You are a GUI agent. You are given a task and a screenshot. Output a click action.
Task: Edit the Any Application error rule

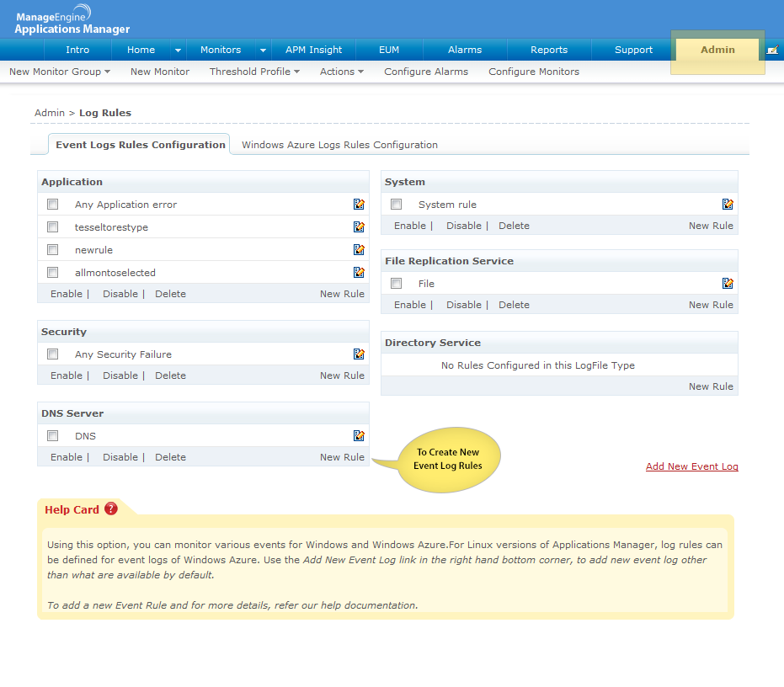tap(359, 204)
